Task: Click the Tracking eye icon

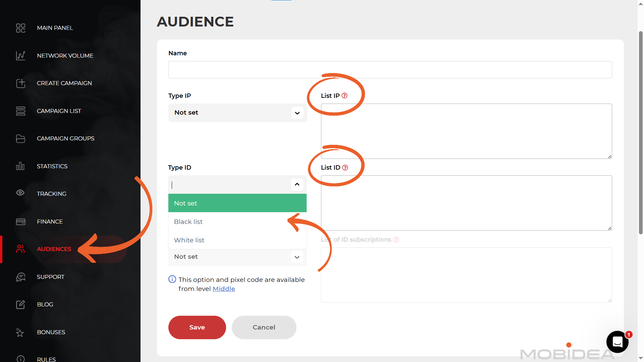Action: (x=20, y=193)
